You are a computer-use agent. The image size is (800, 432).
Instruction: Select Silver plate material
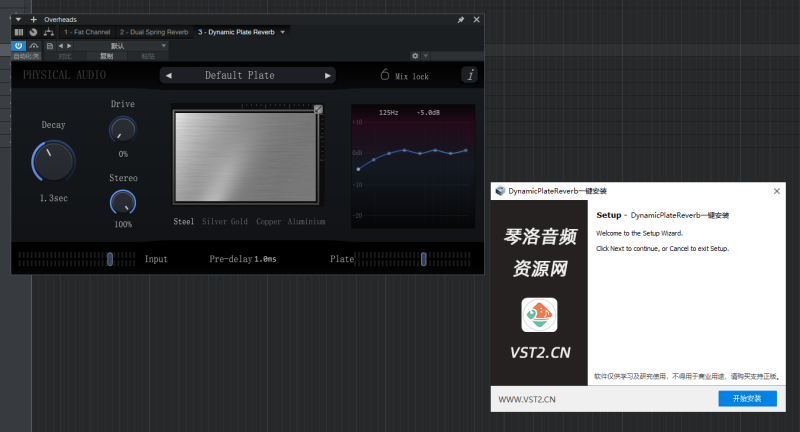(x=214, y=221)
